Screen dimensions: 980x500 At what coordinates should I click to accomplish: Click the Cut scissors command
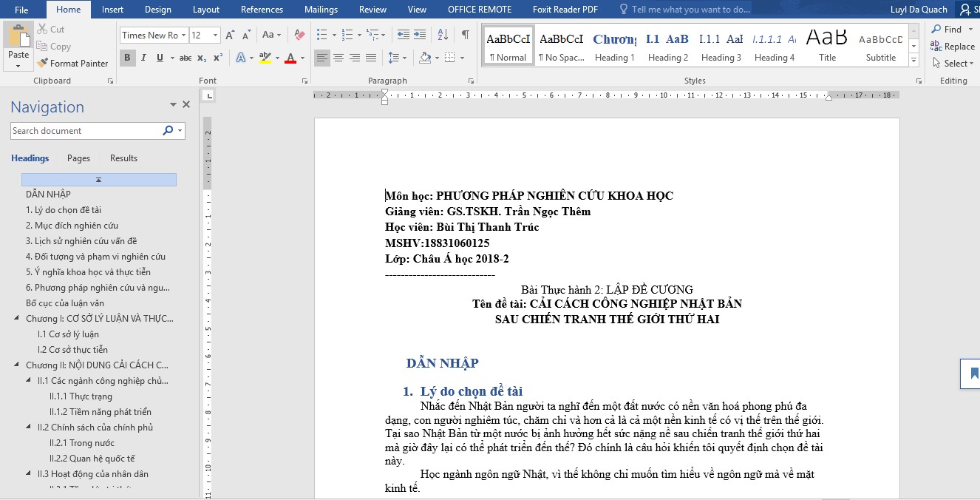50,29
